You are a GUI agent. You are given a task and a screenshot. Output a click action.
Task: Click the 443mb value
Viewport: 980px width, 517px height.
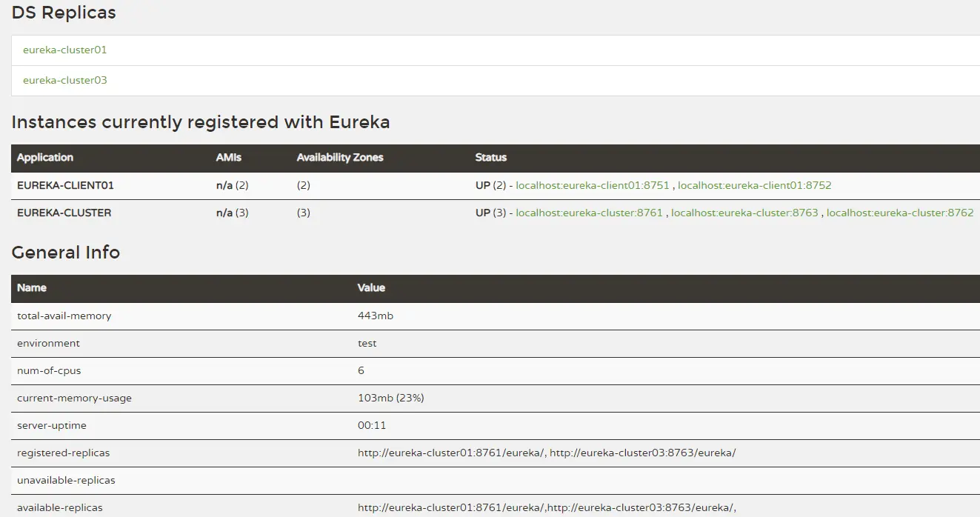[376, 316]
